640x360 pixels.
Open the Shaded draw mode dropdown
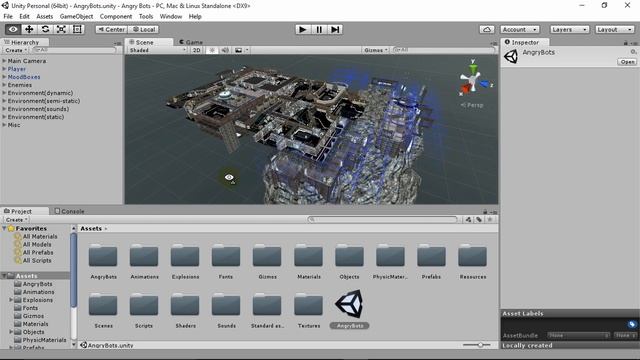click(x=158, y=50)
